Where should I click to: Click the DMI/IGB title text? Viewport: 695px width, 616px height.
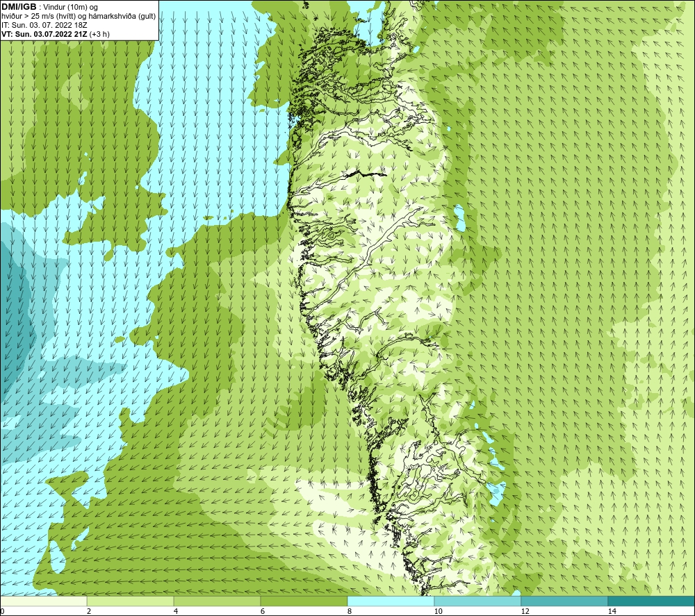[x=19, y=7]
